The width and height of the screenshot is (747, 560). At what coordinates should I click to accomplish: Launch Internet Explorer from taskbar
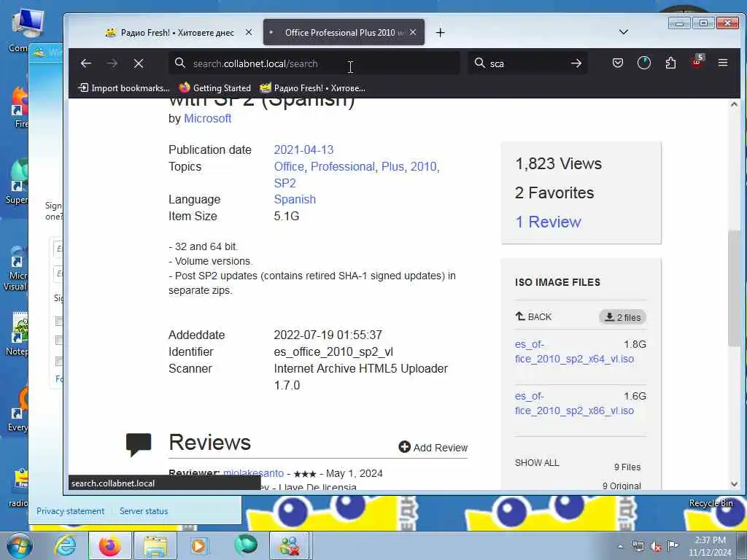[65, 545]
